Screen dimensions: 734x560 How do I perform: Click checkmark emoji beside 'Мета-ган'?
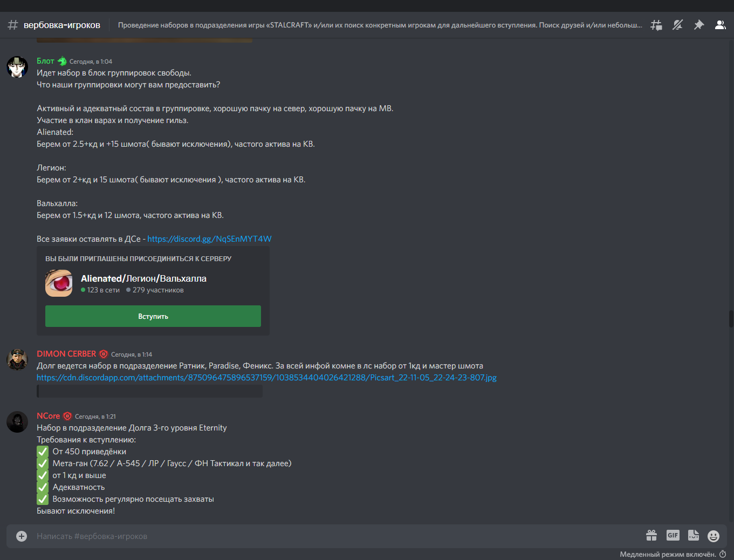pyautogui.click(x=43, y=463)
